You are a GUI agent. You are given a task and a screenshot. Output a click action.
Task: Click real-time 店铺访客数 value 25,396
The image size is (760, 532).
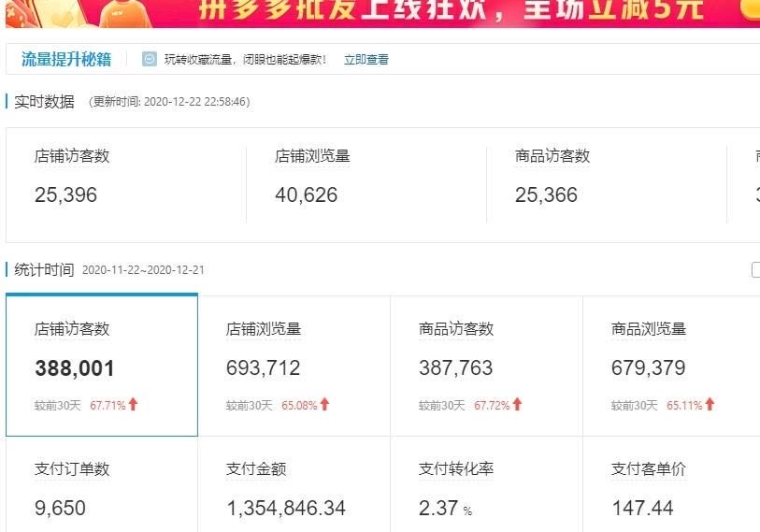(x=65, y=195)
